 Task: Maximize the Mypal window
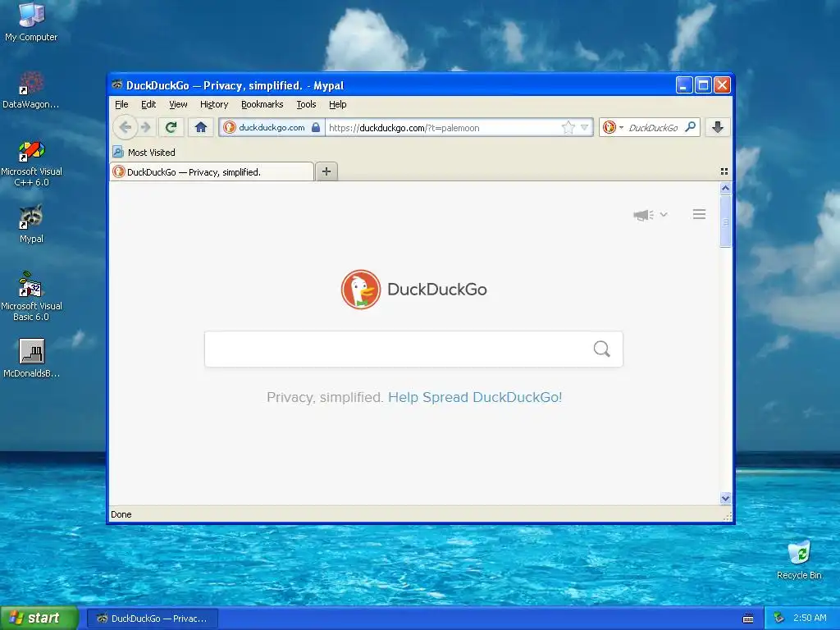pos(703,85)
